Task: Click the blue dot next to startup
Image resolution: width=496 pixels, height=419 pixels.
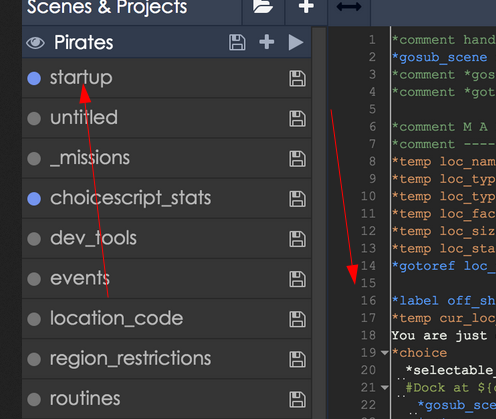Action: (34, 78)
